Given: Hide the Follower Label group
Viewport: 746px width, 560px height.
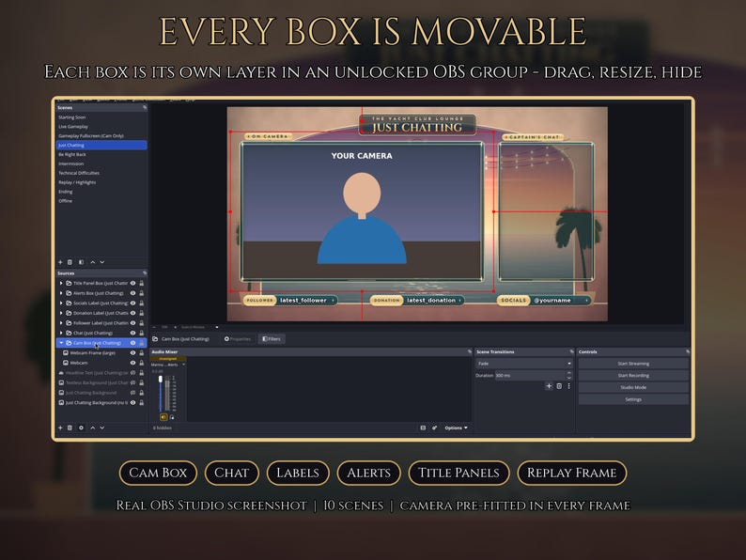Looking at the screenshot, I should 132,323.
